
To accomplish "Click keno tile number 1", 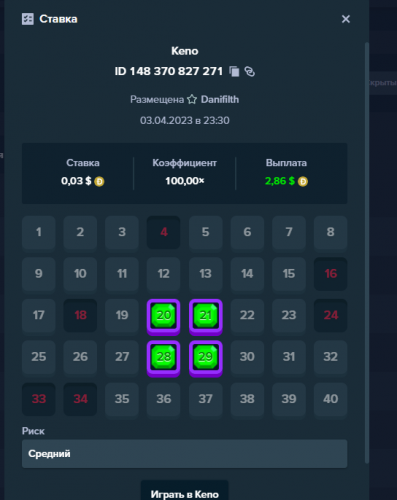I will tap(39, 232).
